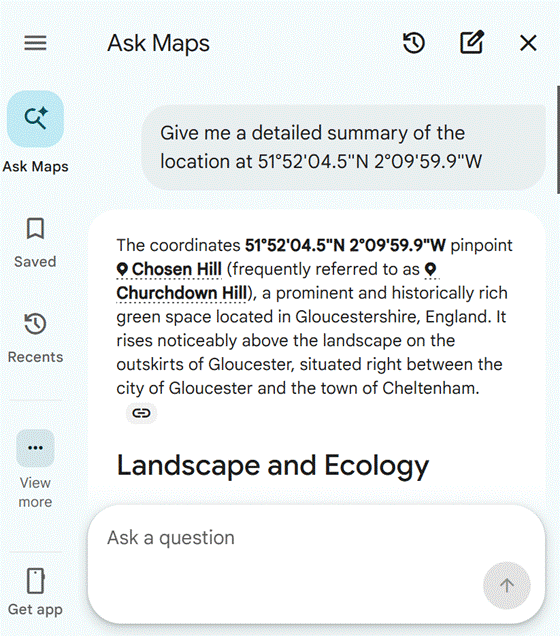Open Recents in the sidebar

tap(35, 337)
